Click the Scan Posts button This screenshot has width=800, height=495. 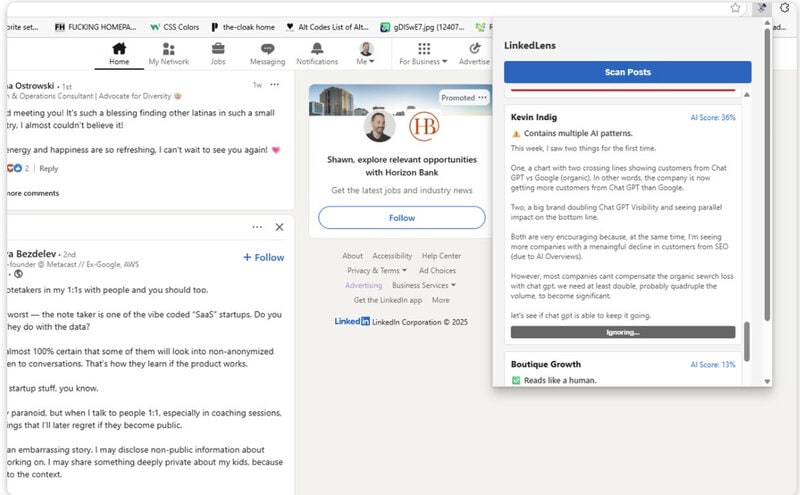(628, 72)
